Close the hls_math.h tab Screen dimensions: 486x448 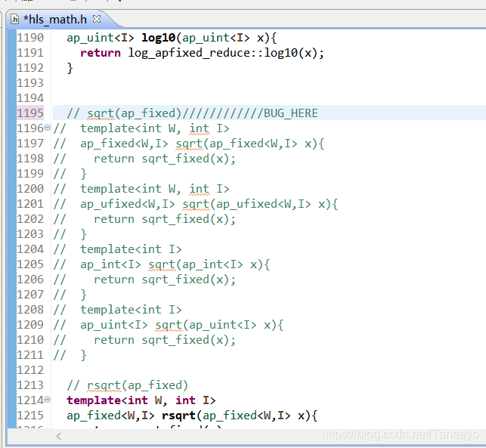click(x=97, y=19)
